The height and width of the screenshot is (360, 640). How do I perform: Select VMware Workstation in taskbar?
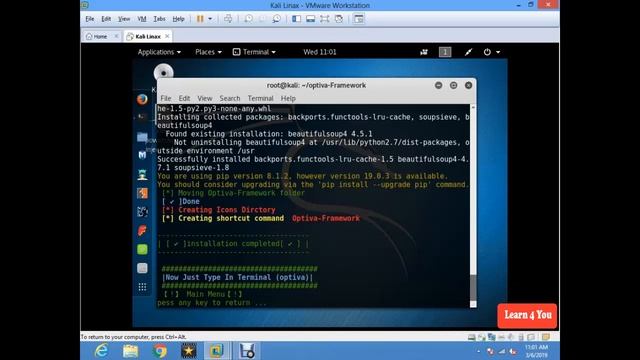click(x=217, y=351)
